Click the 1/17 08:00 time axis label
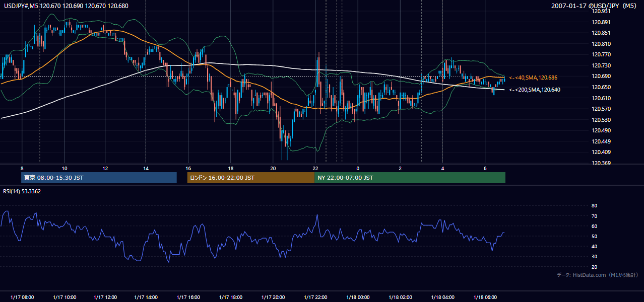 [x=22, y=297]
